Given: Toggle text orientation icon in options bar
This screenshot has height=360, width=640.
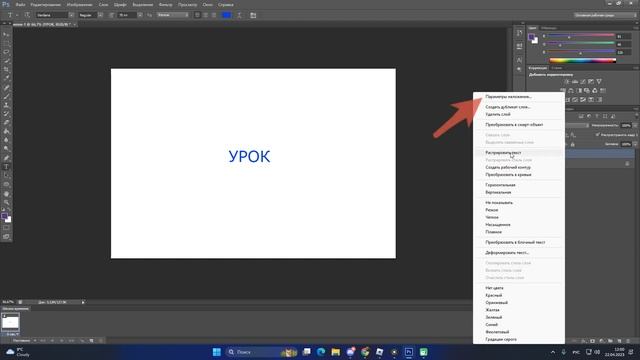Looking at the screenshot, I should coord(27,15).
